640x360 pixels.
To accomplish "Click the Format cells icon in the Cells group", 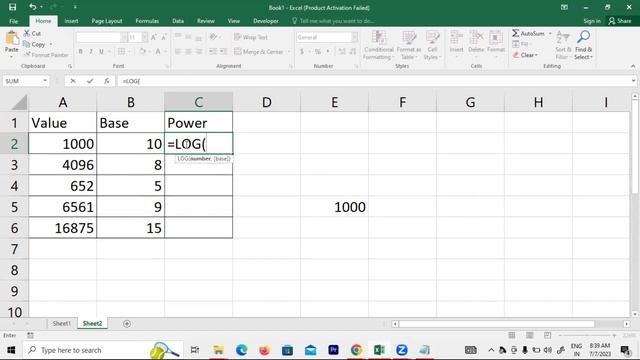I will tap(496, 38).
